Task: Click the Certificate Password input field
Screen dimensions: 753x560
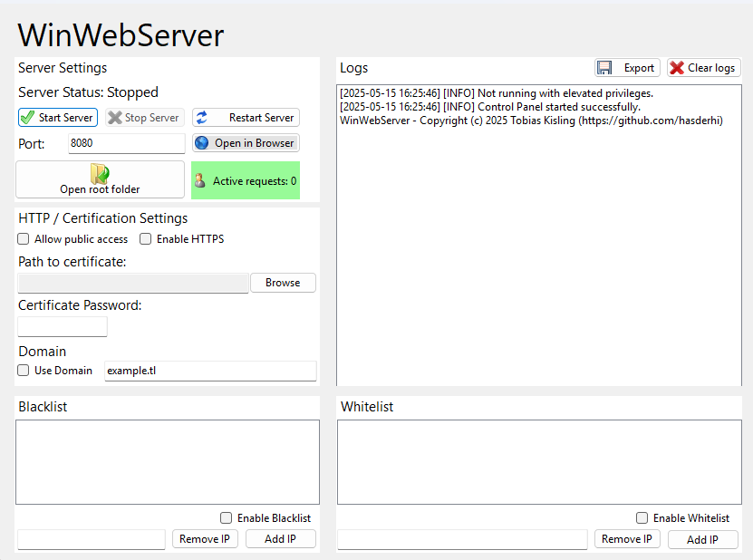Action: coord(63,326)
